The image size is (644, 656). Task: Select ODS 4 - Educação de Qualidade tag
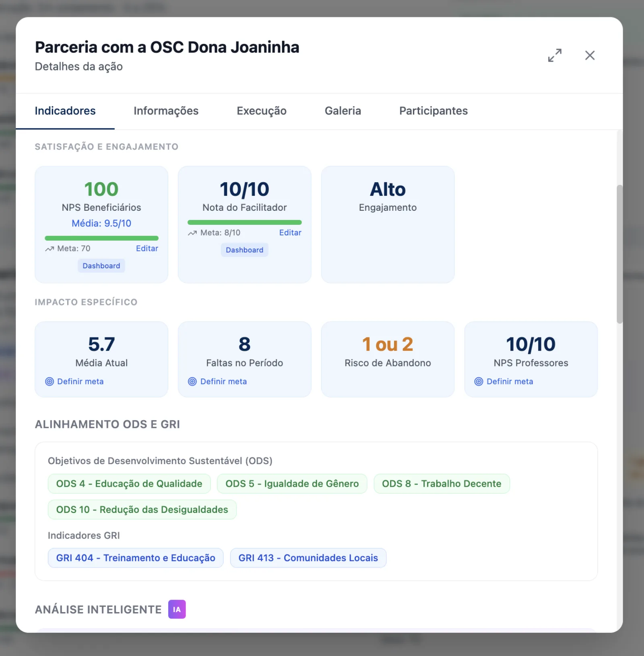tap(129, 484)
